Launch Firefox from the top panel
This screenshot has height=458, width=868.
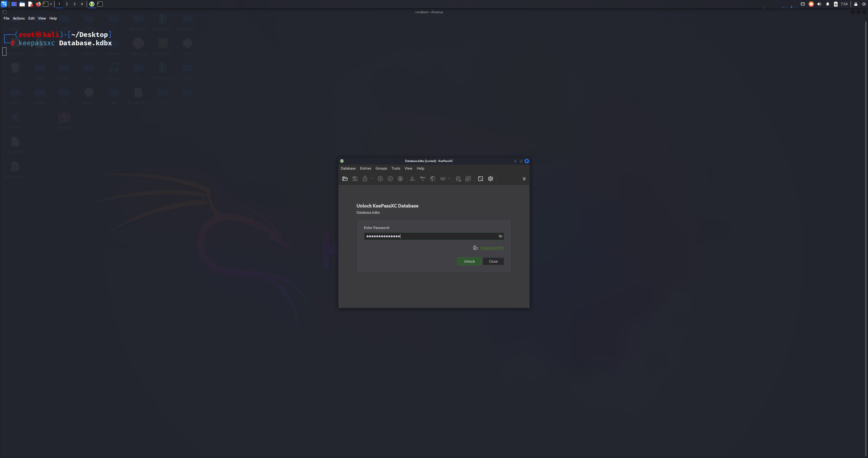tap(38, 4)
